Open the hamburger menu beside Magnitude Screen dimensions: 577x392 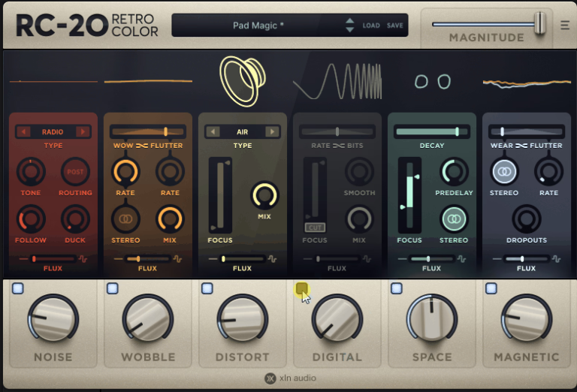pyautogui.click(x=565, y=25)
